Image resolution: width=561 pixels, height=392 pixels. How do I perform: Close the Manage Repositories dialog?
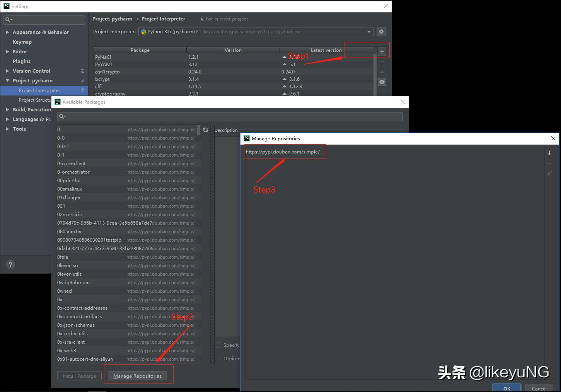pyautogui.click(x=553, y=138)
